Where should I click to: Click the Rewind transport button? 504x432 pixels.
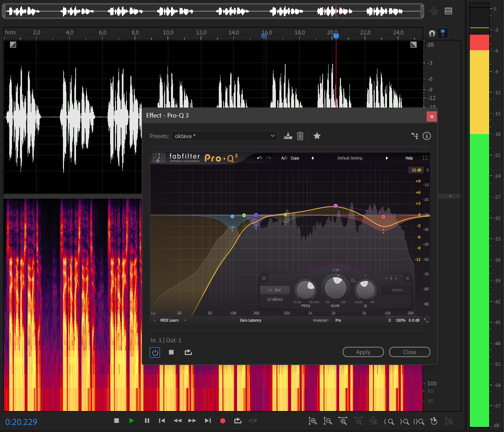[178, 421]
